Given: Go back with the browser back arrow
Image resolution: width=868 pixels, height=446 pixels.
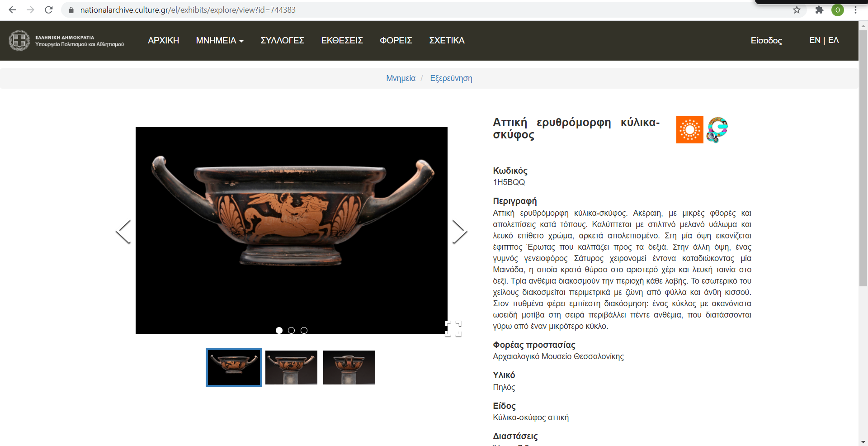Looking at the screenshot, I should pos(12,9).
